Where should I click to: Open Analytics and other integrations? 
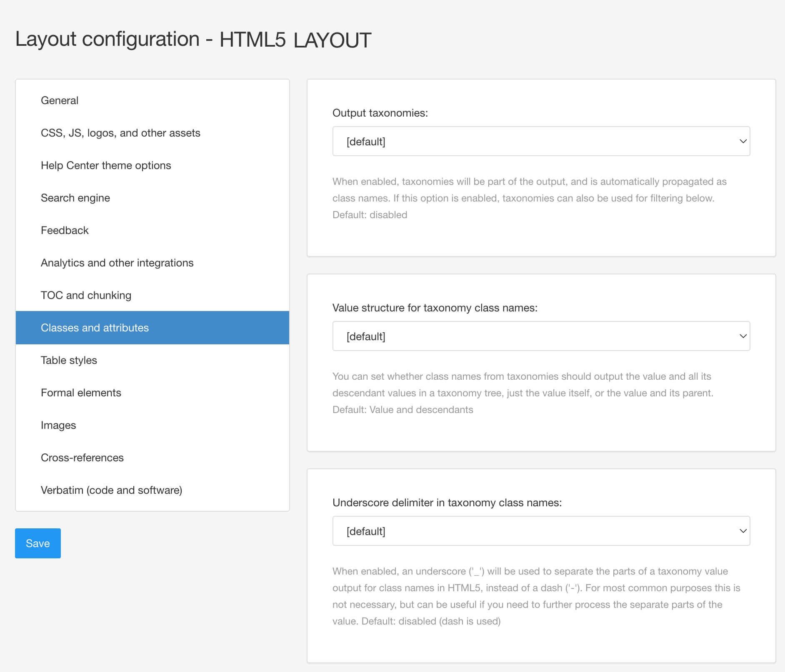(117, 263)
